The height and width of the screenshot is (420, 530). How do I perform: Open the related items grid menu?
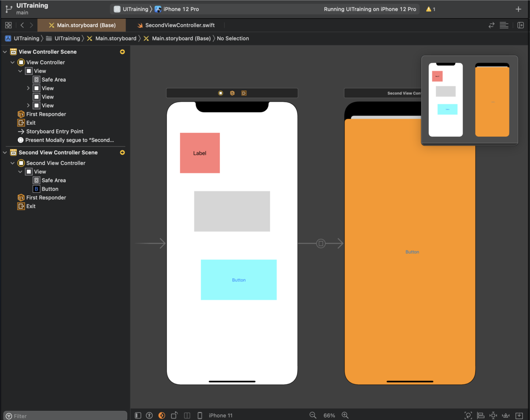click(x=8, y=25)
